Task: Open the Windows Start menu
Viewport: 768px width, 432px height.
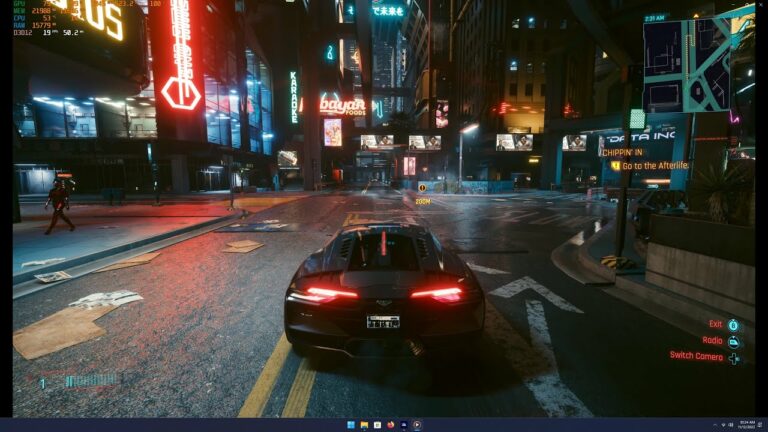Action: [x=351, y=425]
